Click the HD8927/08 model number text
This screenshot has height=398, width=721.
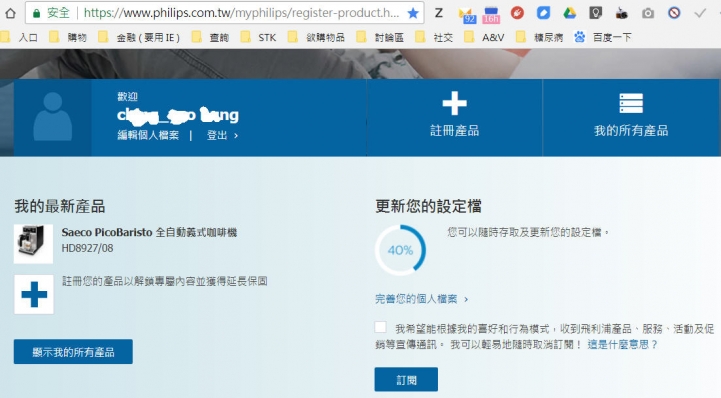(87, 248)
